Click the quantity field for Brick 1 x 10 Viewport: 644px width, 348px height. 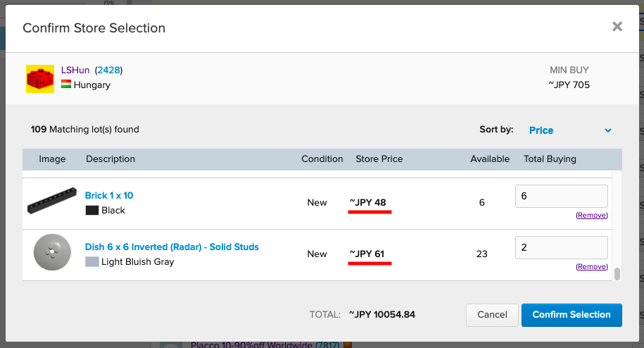(562, 196)
